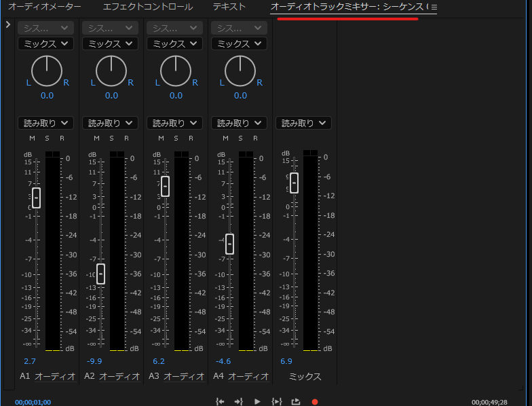Click Play In to Out icon
Image resolution: width=532 pixels, height=406 pixels.
(276, 401)
